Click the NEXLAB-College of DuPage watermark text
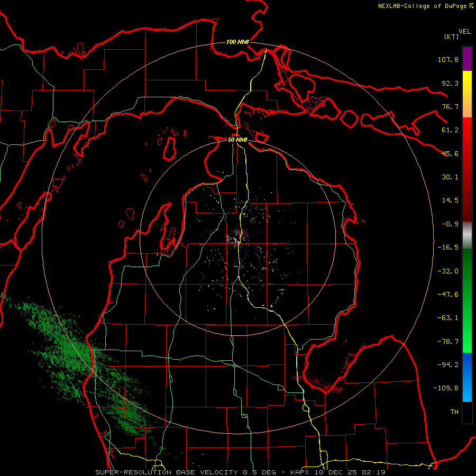Image resolution: width=476 pixels, height=476 pixels. tap(425, 6)
